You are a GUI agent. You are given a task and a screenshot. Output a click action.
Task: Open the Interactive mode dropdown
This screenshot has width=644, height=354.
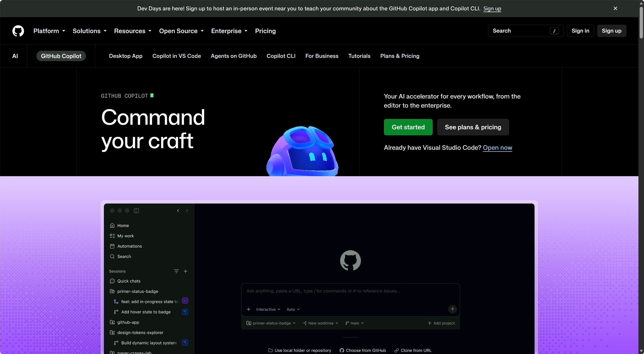268,310
